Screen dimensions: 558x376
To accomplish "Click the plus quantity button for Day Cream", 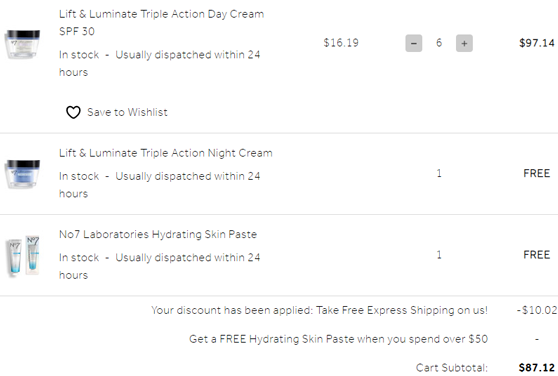I will (464, 43).
